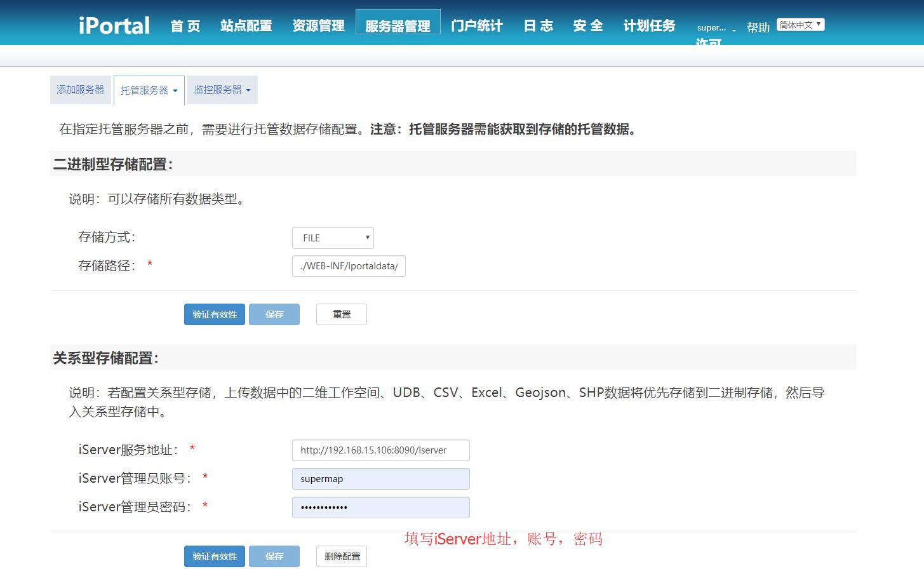This screenshot has width=924, height=578.
Task: Open the 简体中文 language selector
Action: [800, 24]
